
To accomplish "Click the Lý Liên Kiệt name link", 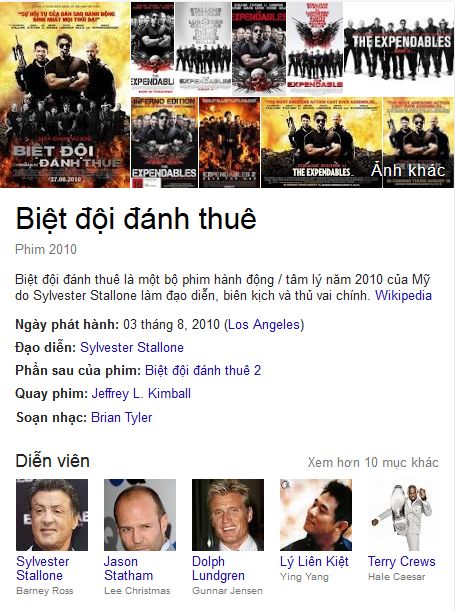I will (x=314, y=562).
